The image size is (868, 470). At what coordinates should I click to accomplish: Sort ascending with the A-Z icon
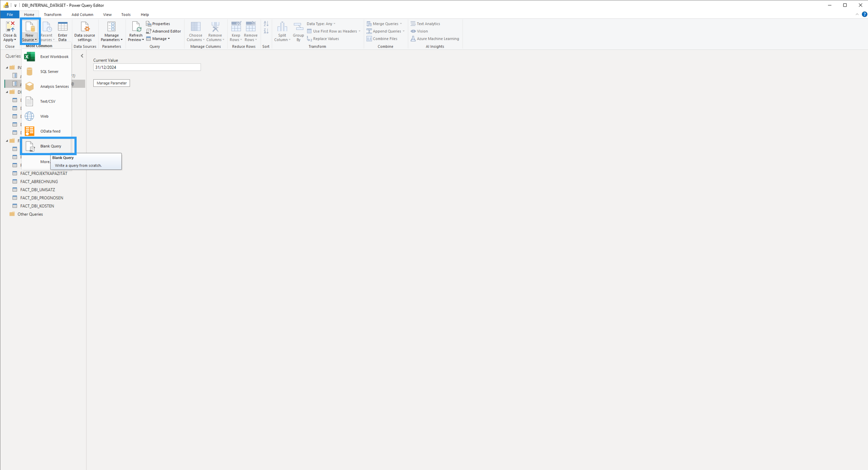(x=266, y=24)
